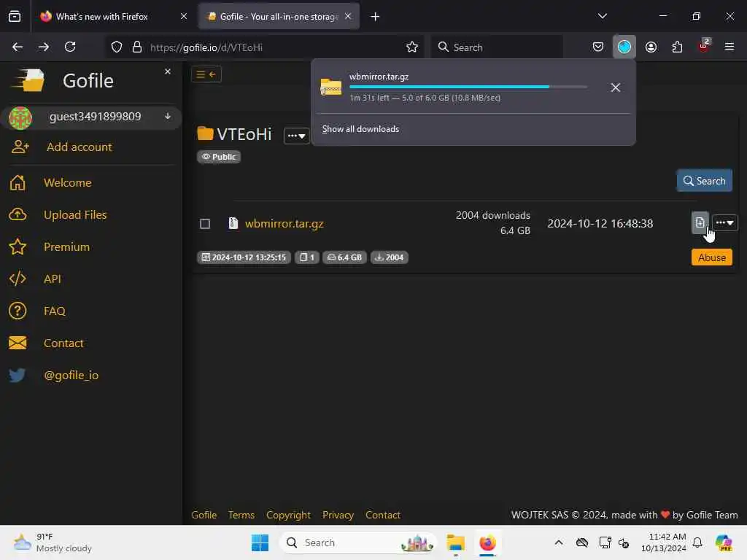Screen dimensions: 747x560
Task: Click the wbmirror.tar.gz file link
Action: click(284, 223)
